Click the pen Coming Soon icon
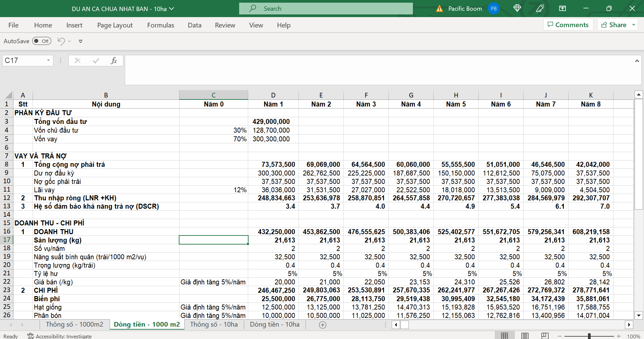The height and width of the screenshot is (339, 644). coord(540,8)
